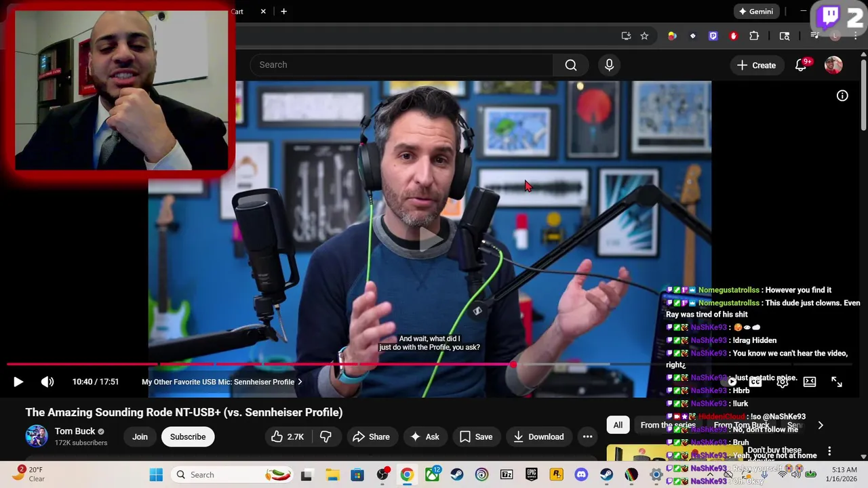Install app using the address bar icon
868x488 pixels.
tap(626, 36)
